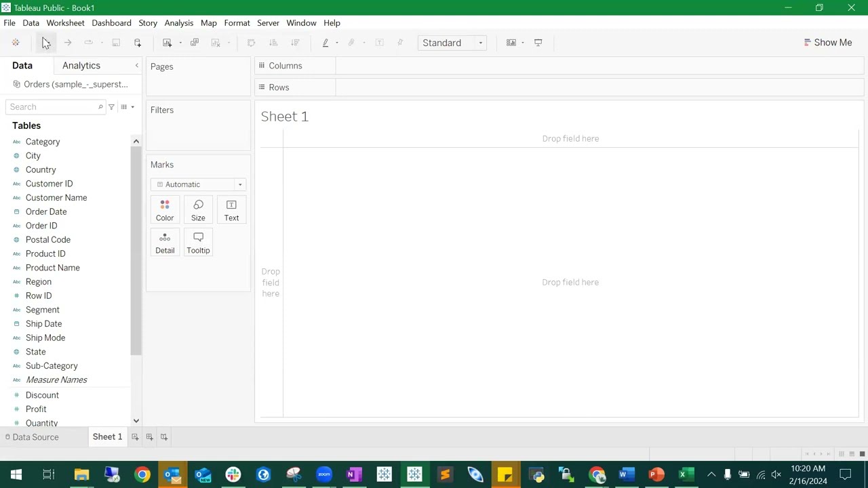
Task: Click the Tooltip mark card button
Action: tap(198, 243)
